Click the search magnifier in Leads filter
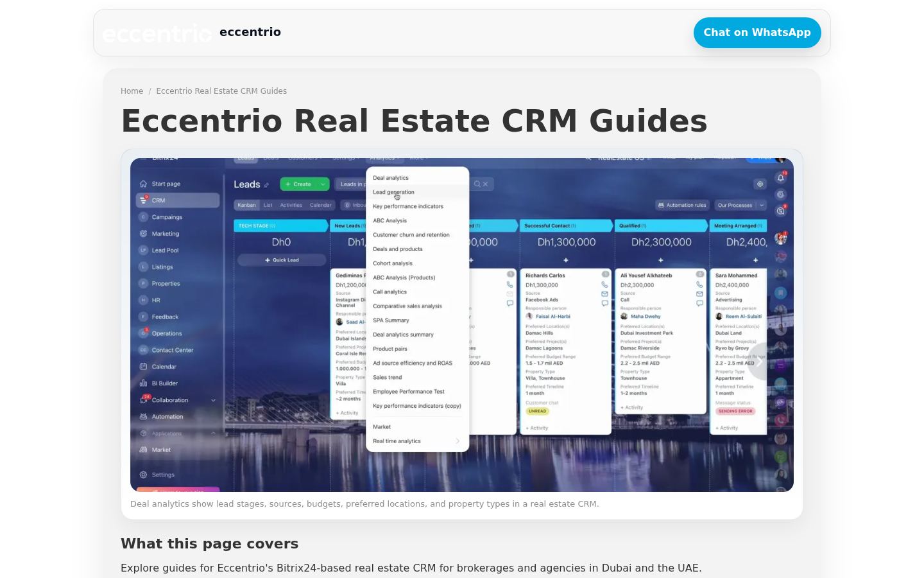This screenshot has height=578, width=924. click(477, 184)
